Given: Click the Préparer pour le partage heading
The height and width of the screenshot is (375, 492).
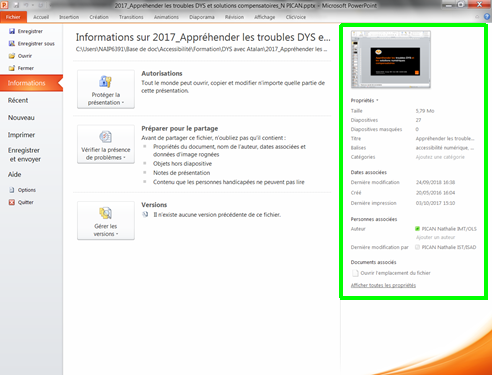Looking at the screenshot, I should pyautogui.click(x=180, y=128).
